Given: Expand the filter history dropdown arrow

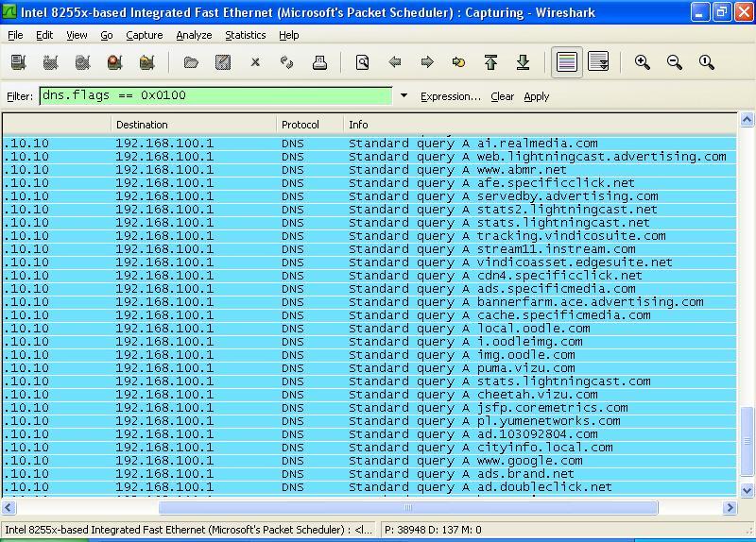Looking at the screenshot, I should pyautogui.click(x=404, y=96).
